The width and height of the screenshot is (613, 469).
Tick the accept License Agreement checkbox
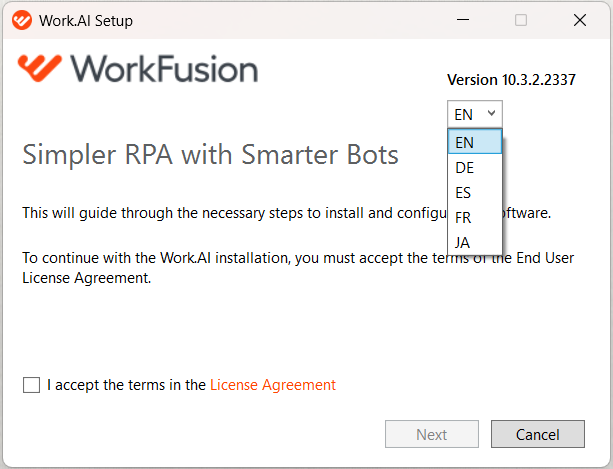coord(31,385)
